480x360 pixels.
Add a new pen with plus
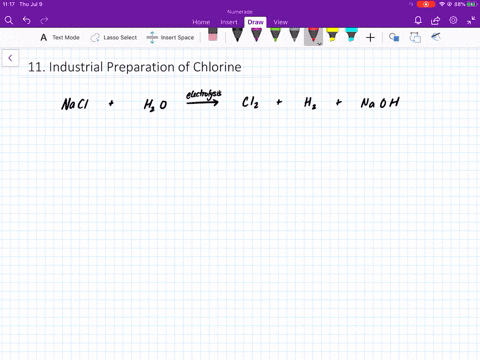(x=370, y=38)
